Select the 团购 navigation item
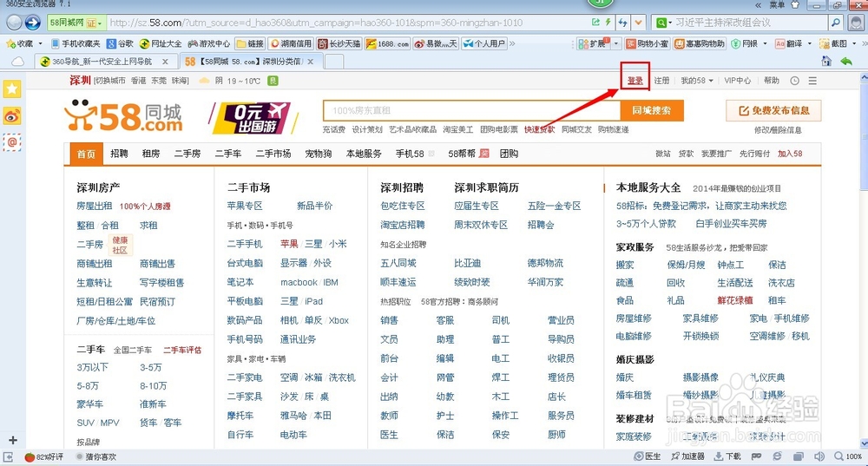 click(x=509, y=154)
